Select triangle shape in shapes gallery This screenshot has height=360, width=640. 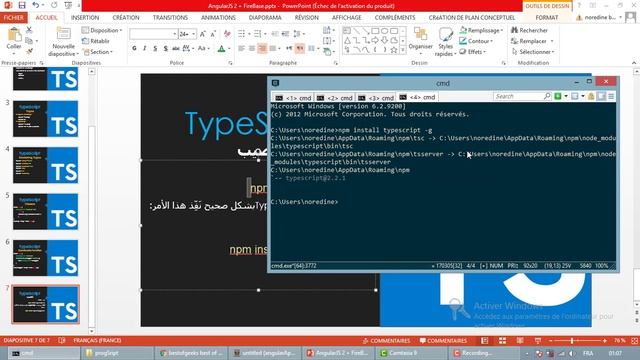[x=347, y=40]
